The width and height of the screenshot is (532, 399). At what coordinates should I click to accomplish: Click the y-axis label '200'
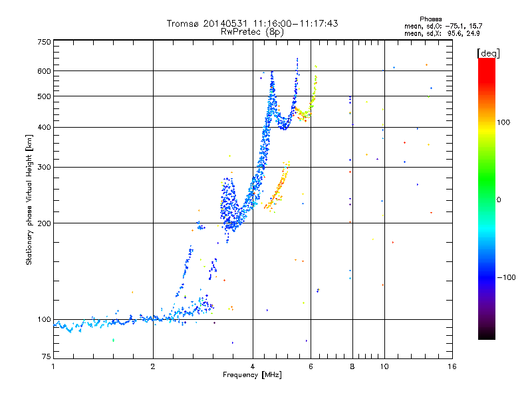click(44, 223)
